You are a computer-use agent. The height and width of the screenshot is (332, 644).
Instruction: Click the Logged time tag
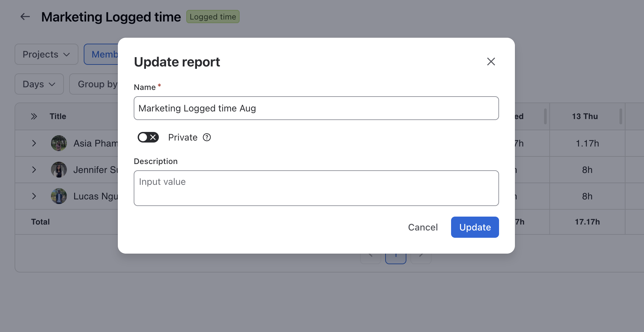point(213,17)
